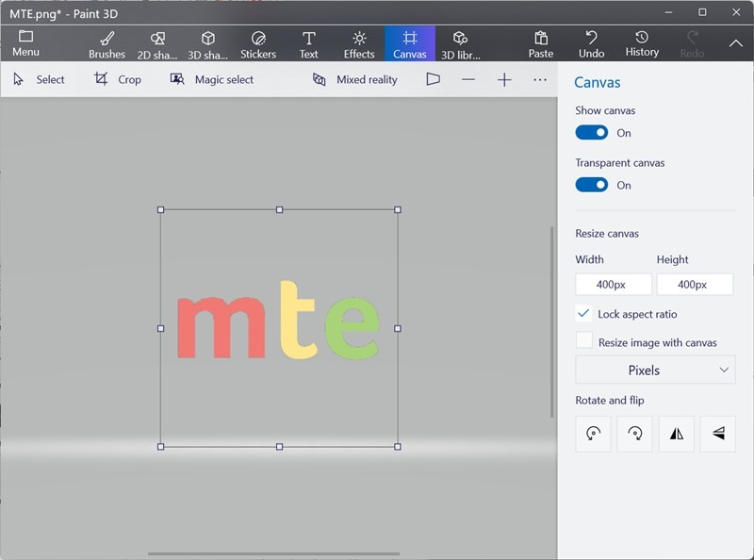Open the Stickers panel

258,42
